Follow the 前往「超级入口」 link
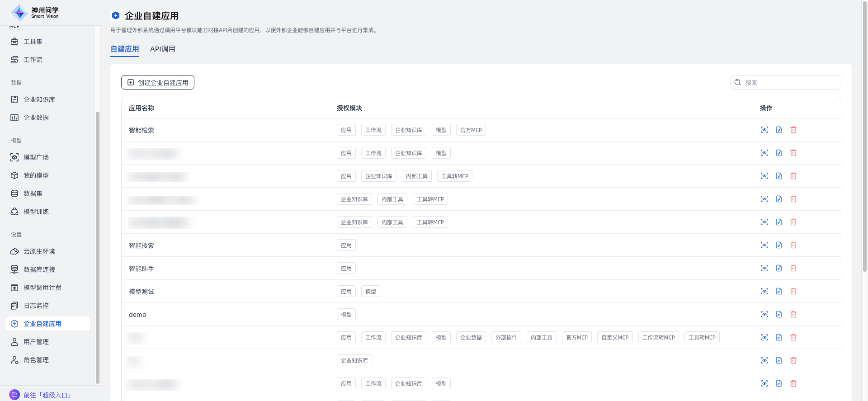Viewport: 868px width, 401px height. click(x=47, y=395)
